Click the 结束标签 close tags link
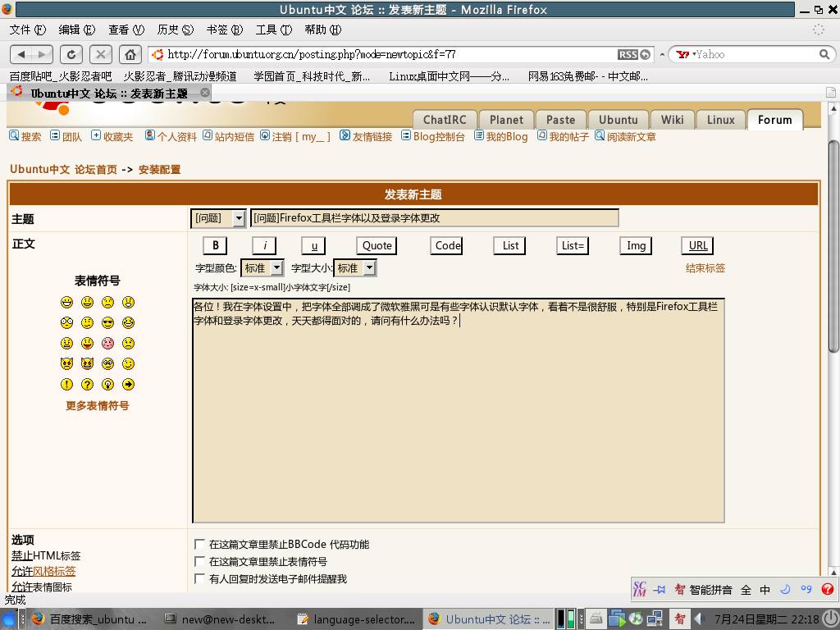840x630 pixels. click(705, 268)
